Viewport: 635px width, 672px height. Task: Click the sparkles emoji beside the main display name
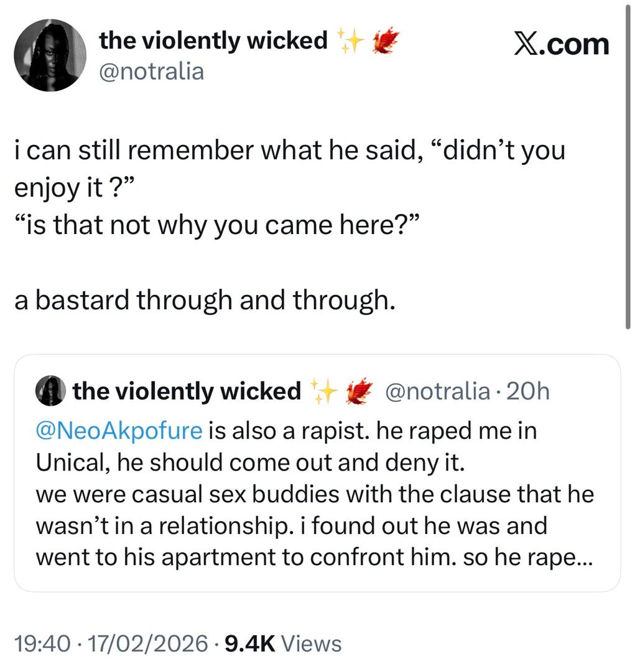[351, 41]
